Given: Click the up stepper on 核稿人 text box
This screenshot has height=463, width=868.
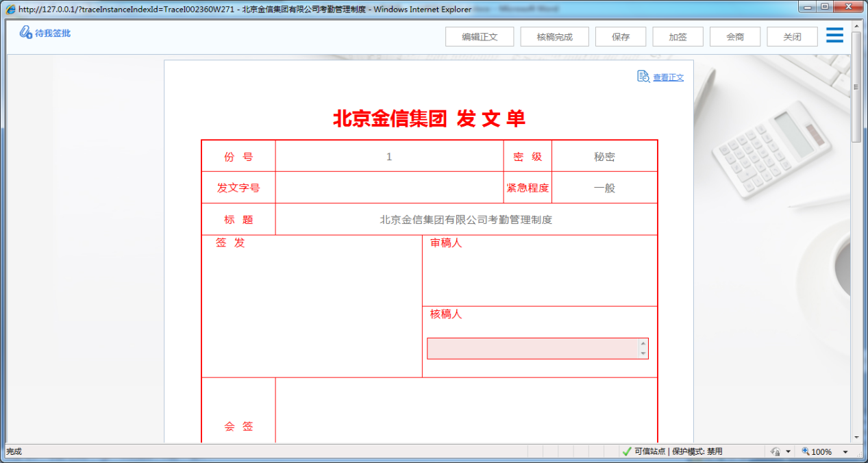Looking at the screenshot, I should coord(641,344).
